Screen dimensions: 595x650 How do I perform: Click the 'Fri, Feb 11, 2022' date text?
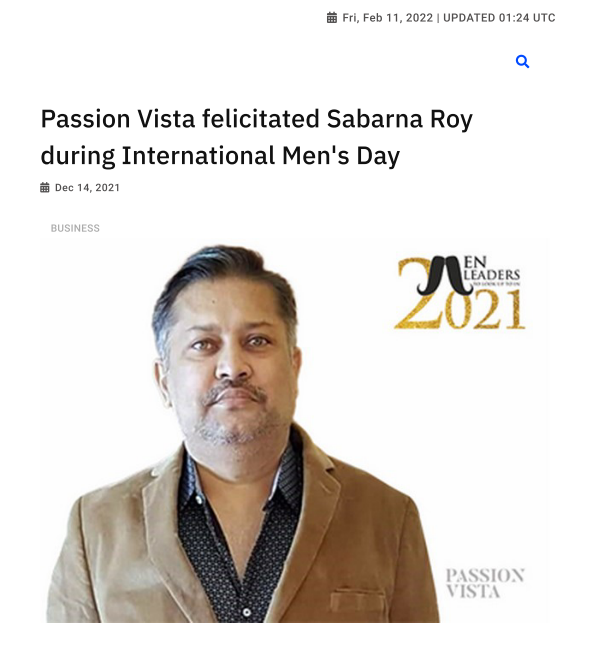tap(387, 18)
